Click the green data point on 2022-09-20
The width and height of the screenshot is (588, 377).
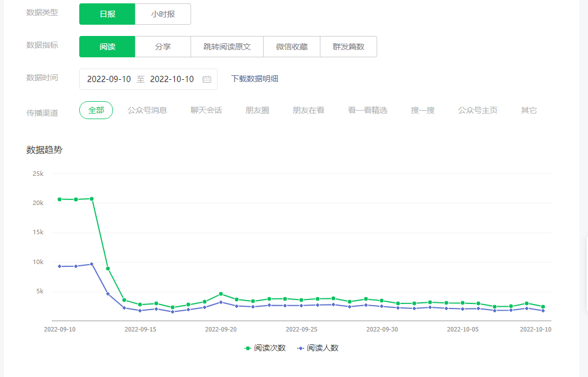[x=221, y=294]
